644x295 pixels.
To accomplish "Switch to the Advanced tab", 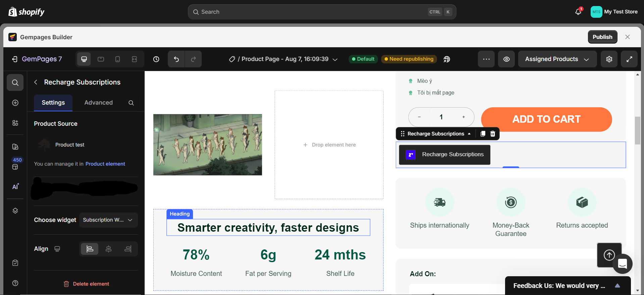I will [x=98, y=103].
